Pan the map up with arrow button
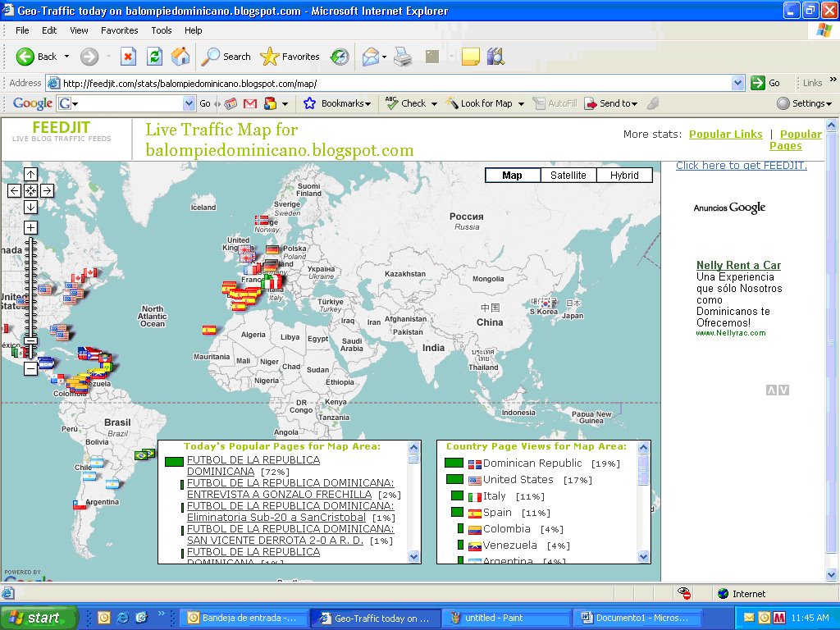The width and height of the screenshot is (840, 630). click(30, 174)
